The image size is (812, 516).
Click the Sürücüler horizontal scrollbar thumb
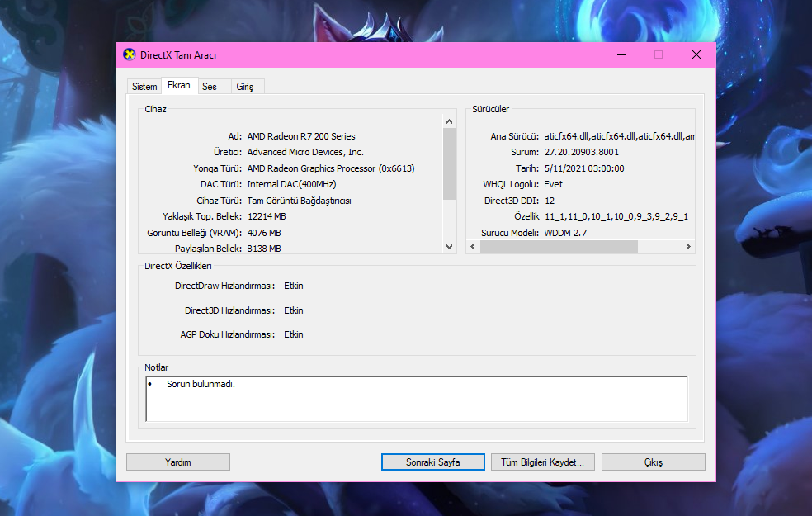click(x=559, y=247)
